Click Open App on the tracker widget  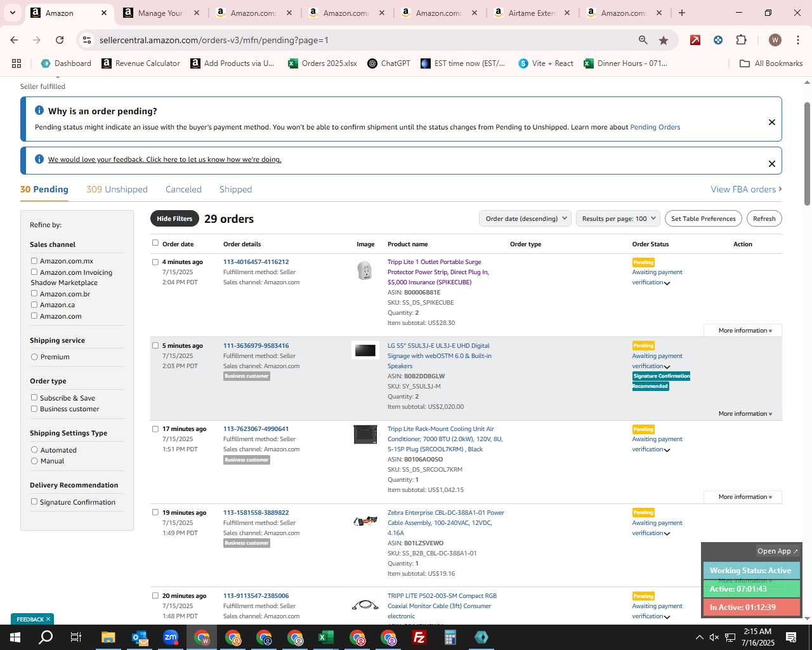[x=778, y=551]
